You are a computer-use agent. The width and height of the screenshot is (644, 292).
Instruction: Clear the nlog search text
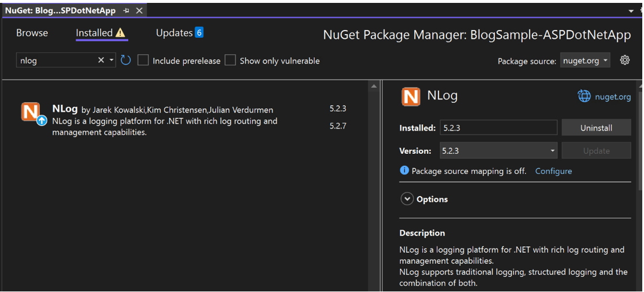(101, 61)
